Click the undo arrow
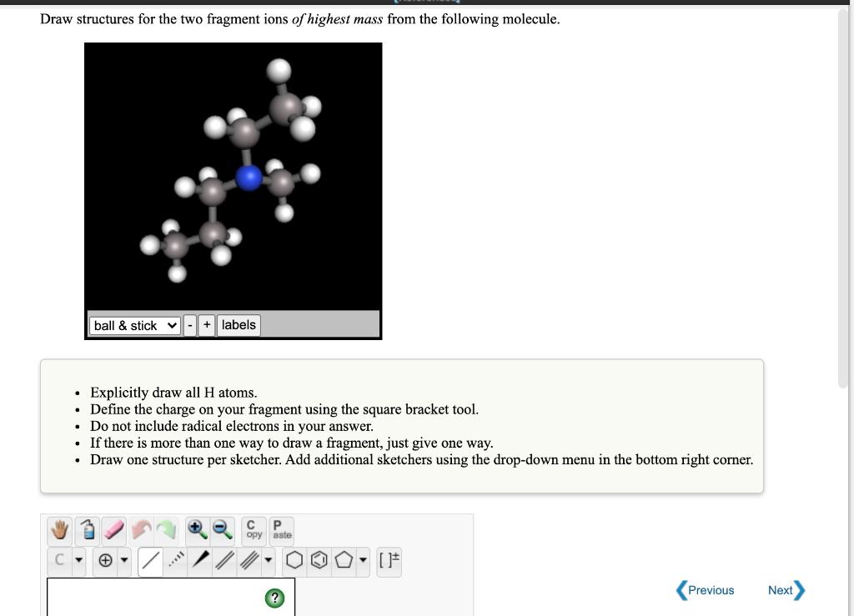The width and height of the screenshot is (854, 616). [140, 529]
